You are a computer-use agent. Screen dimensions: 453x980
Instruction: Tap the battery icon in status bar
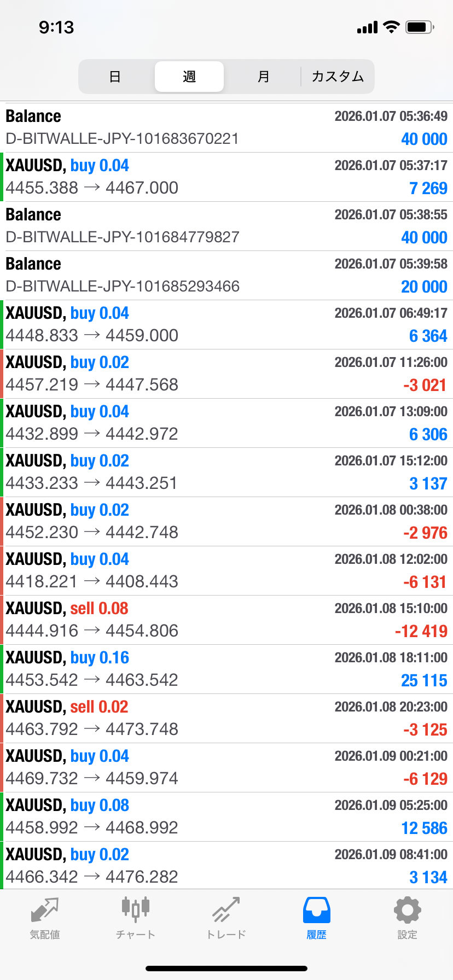[420, 27]
